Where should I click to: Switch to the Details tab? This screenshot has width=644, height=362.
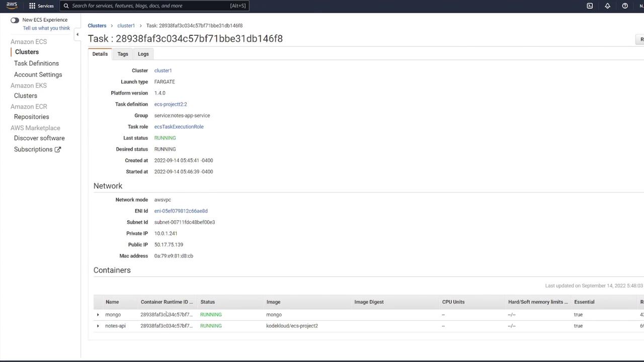pos(100,54)
